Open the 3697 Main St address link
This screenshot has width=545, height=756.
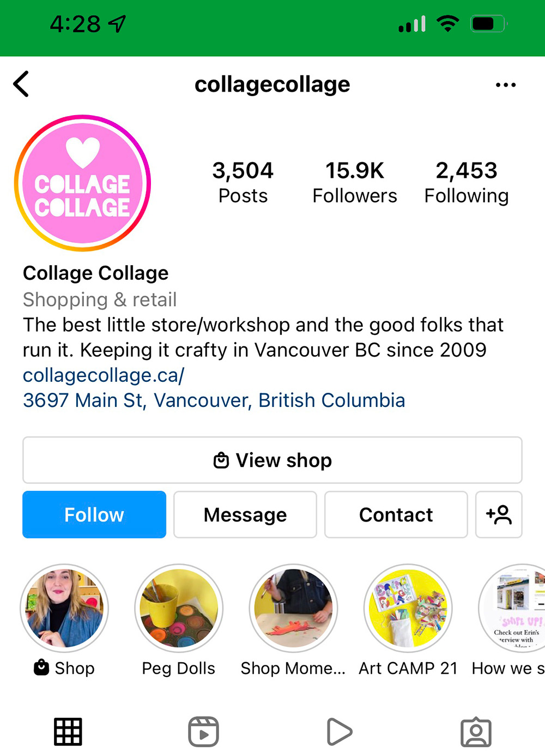(214, 400)
